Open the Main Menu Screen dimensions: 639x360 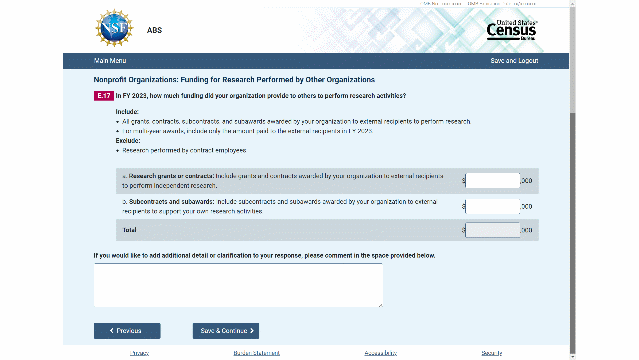(x=110, y=60)
